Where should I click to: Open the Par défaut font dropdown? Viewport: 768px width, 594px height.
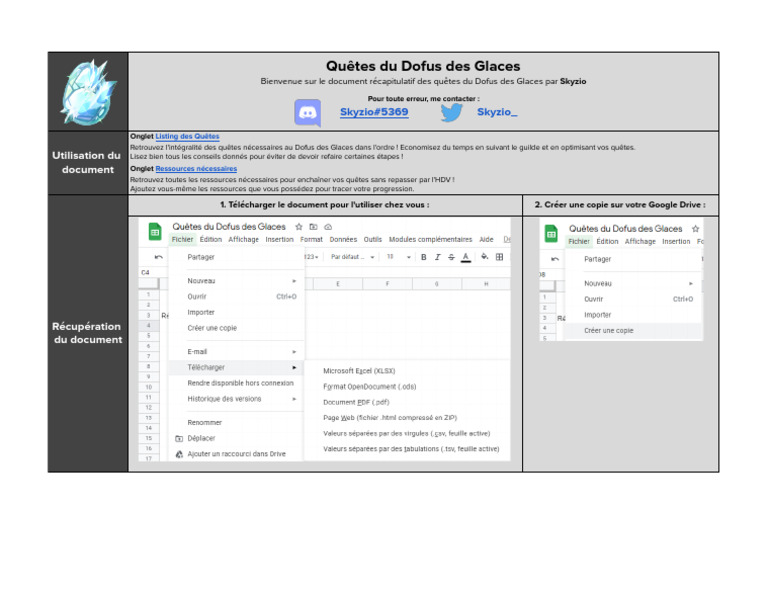pyautogui.click(x=353, y=257)
